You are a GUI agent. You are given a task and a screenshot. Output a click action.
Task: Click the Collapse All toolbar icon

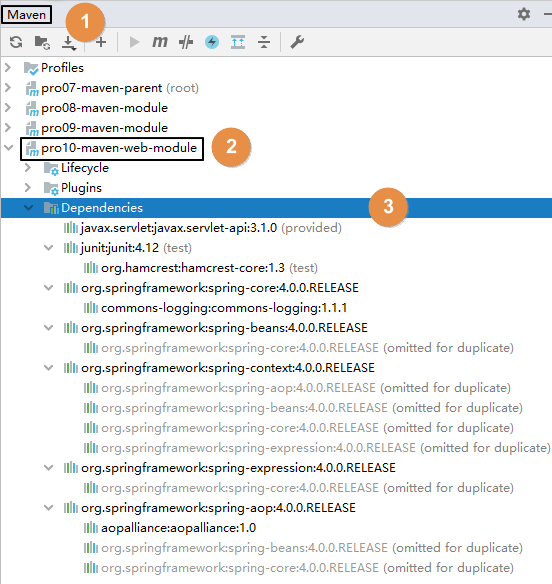(264, 42)
